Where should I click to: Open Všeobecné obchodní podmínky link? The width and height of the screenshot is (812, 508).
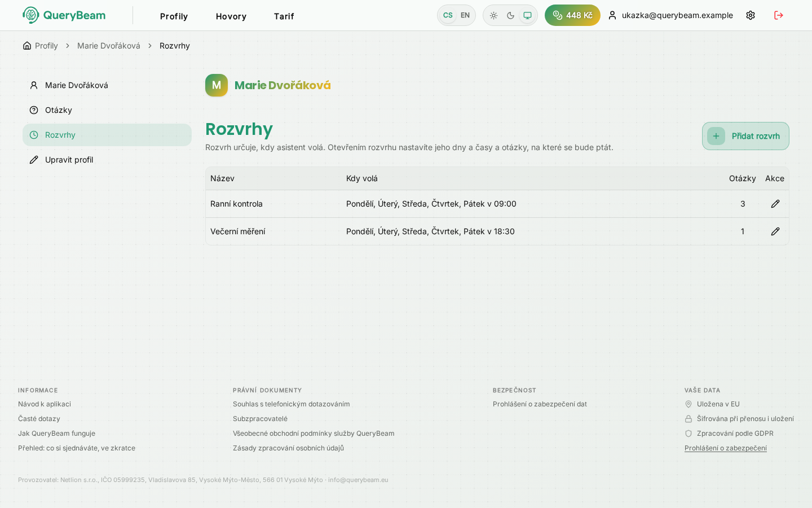click(314, 433)
